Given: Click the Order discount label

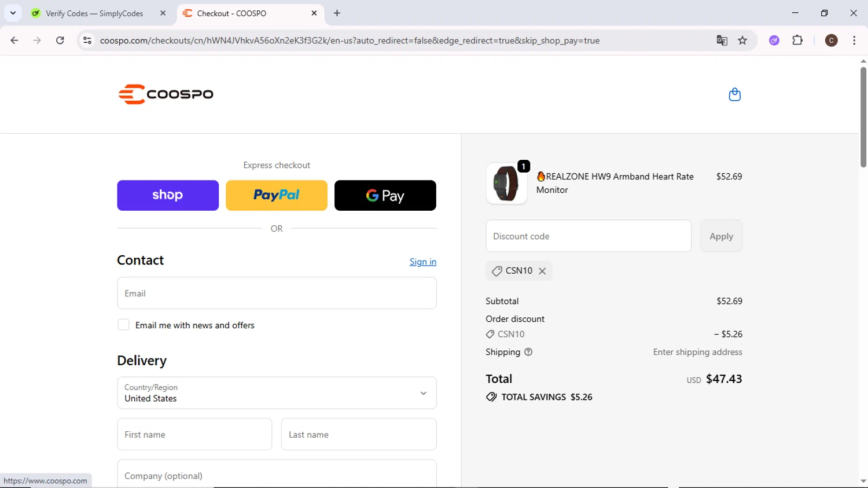Looking at the screenshot, I should [515, 319].
